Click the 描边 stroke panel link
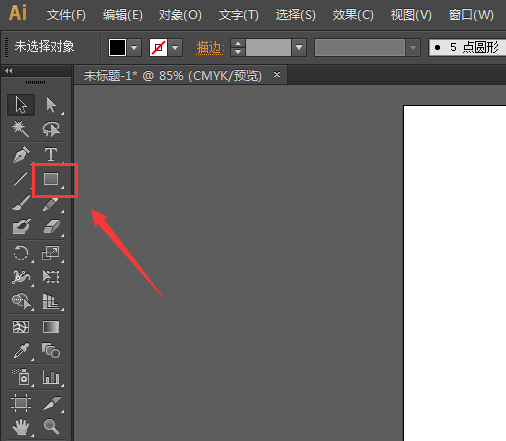This screenshot has height=441, width=506. coord(210,48)
